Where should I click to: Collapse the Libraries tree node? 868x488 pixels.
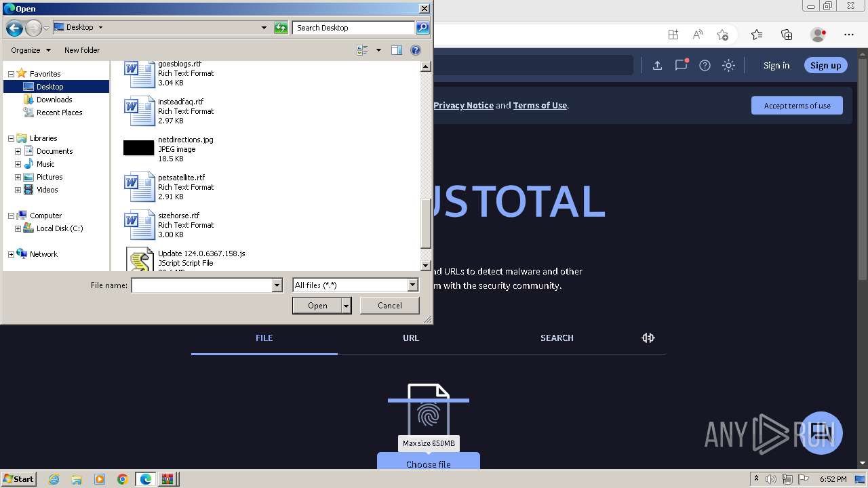(x=11, y=138)
